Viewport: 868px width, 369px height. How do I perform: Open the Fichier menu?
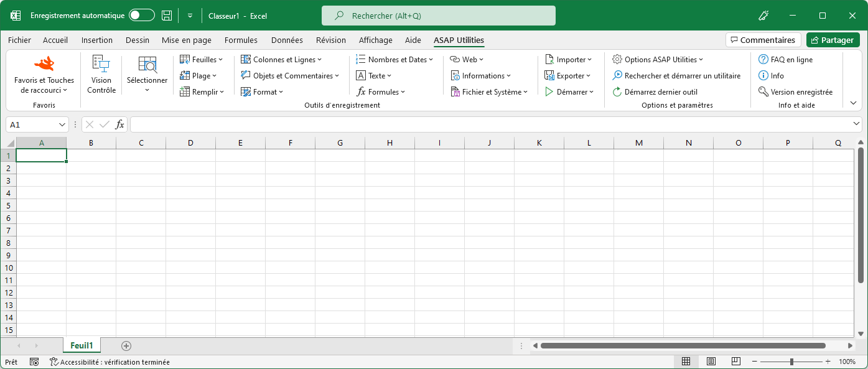click(x=19, y=40)
